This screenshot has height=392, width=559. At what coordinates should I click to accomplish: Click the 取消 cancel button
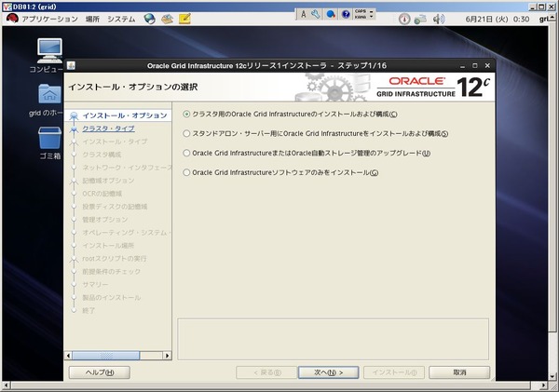coord(459,372)
